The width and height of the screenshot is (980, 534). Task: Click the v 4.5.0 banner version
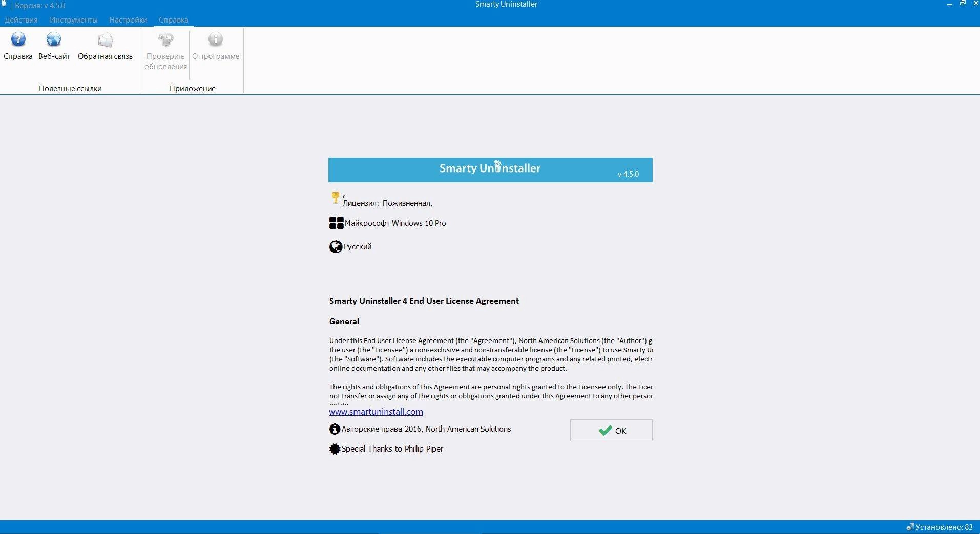628,174
